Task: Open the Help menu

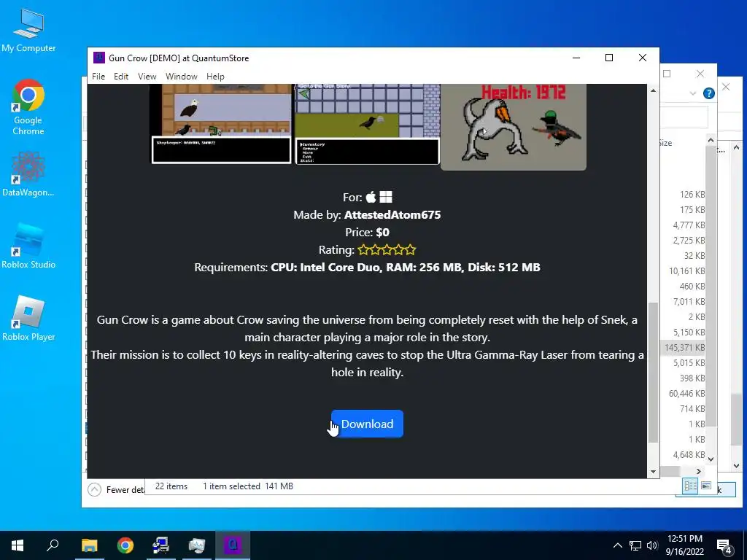Action: pyautogui.click(x=215, y=76)
